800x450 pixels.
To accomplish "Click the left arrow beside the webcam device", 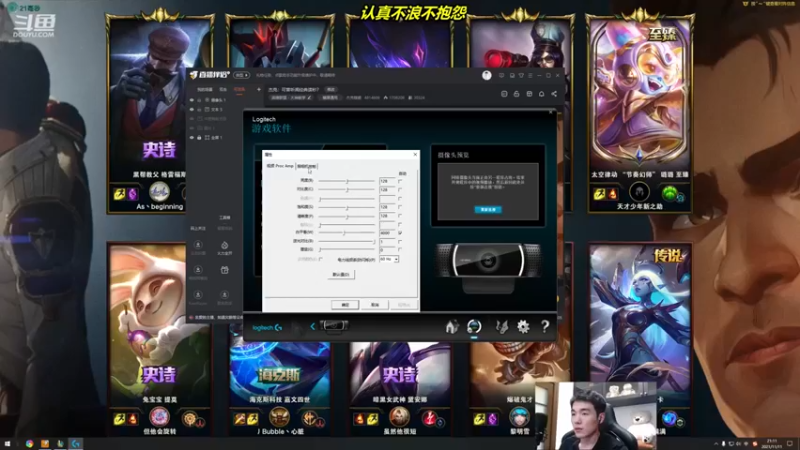I will 313,326.
